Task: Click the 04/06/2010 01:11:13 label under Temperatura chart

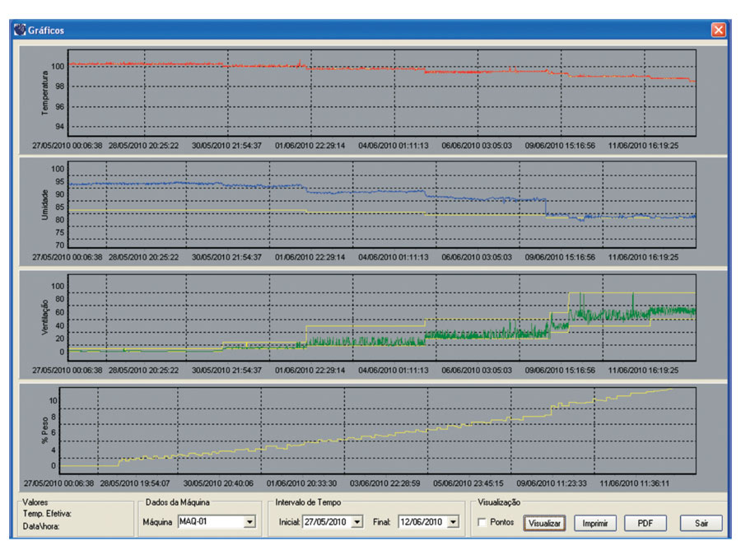Action: tap(394, 145)
